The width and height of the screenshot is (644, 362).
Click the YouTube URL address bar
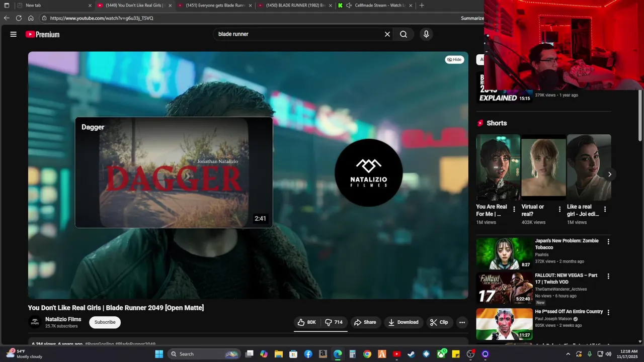[252, 18]
